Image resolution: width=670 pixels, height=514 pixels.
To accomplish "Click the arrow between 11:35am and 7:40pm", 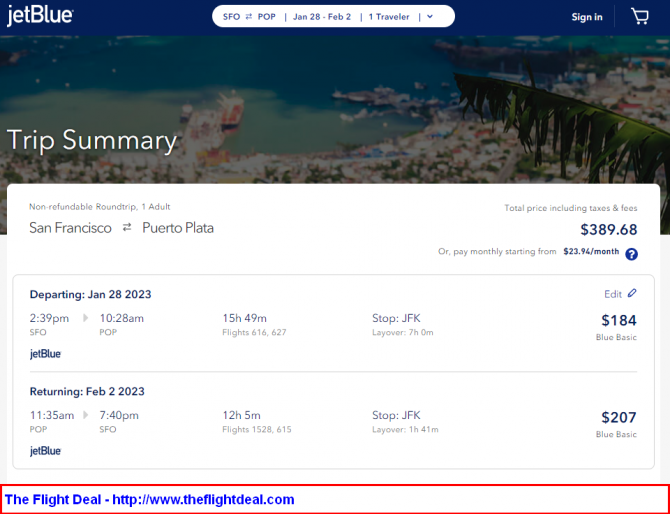I will click(x=85, y=415).
